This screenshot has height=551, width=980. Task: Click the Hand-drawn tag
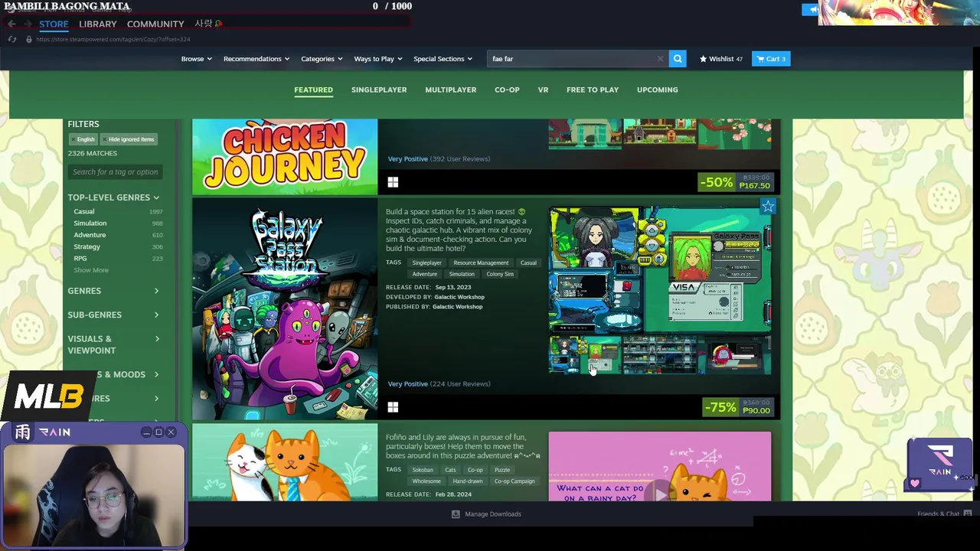[468, 481]
